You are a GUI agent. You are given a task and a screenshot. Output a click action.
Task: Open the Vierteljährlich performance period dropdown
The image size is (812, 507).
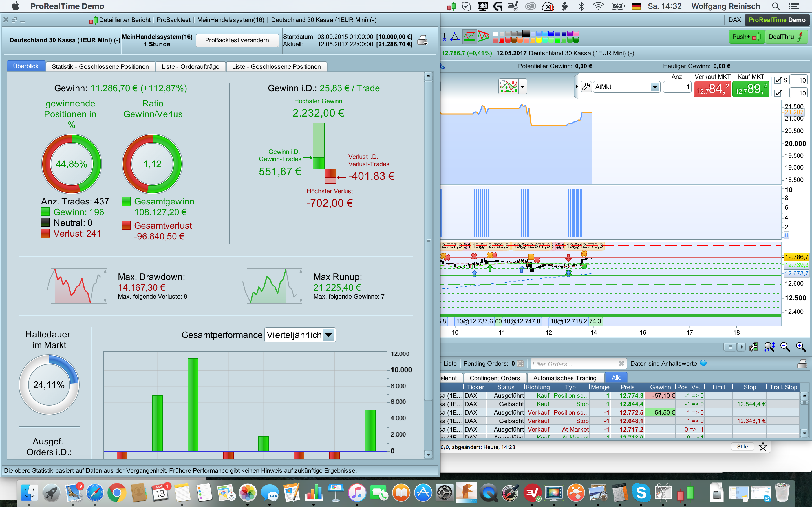tap(328, 335)
